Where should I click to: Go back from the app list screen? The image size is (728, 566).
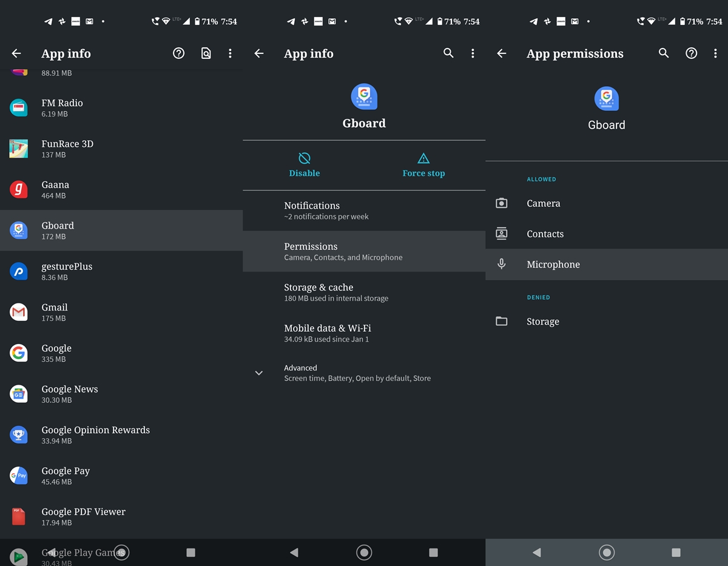tap(16, 53)
